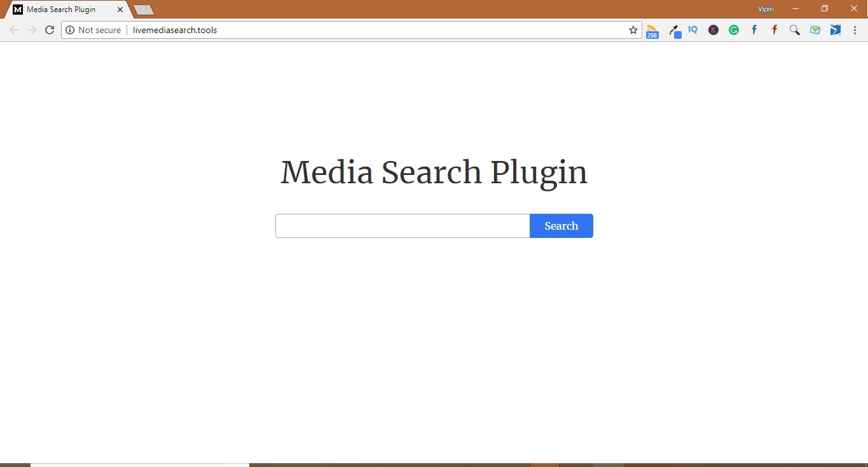Click the blue Facebook extension icon
The width and height of the screenshot is (868, 467).
[754, 30]
